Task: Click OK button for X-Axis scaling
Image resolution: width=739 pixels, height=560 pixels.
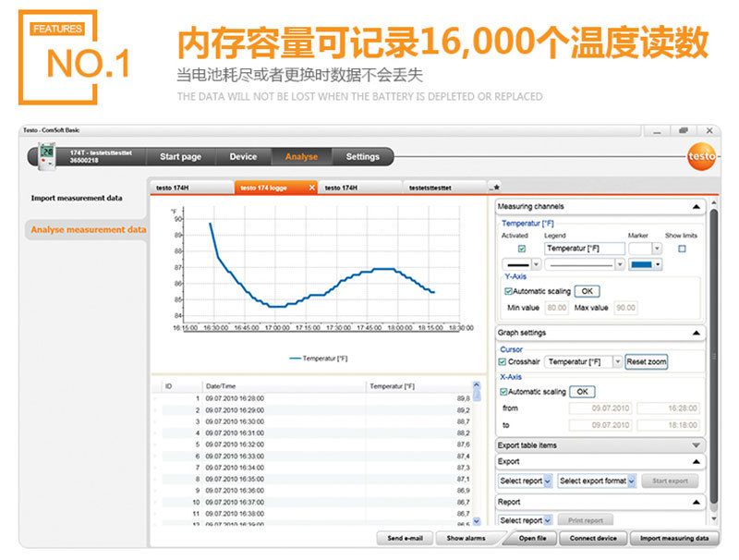Action: tap(583, 392)
